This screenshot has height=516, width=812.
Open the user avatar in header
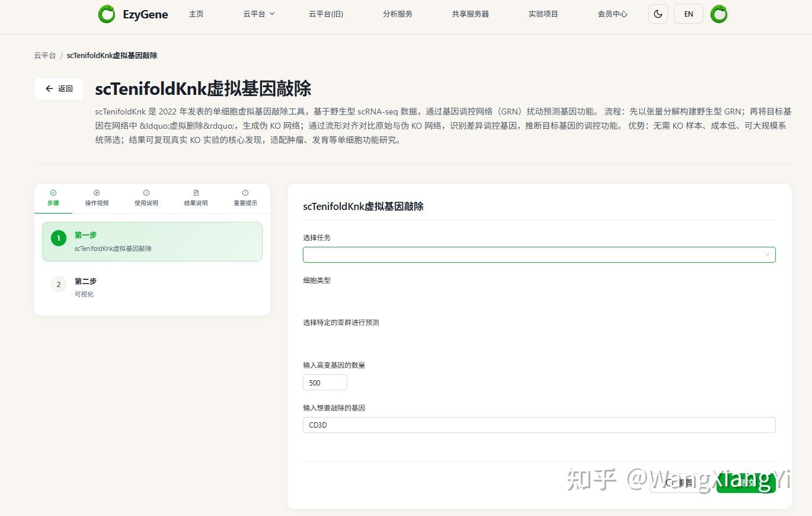tap(719, 14)
